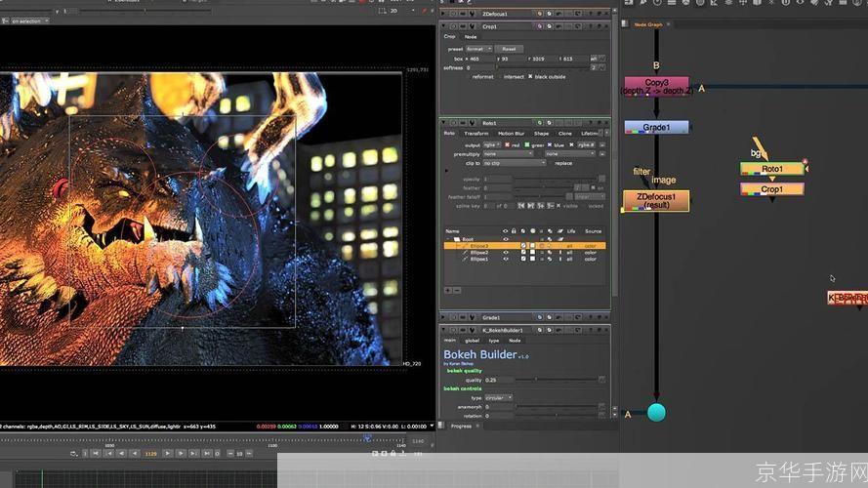Open the type tab in Bokeh Builder
This screenshot has width=868, height=488.
pos(494,341)
